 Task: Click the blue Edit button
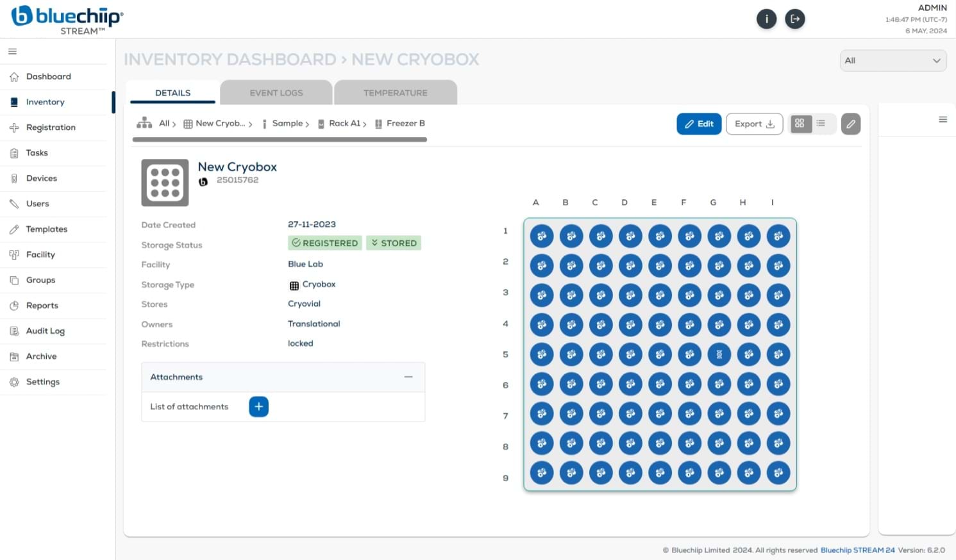pos(698,124)
